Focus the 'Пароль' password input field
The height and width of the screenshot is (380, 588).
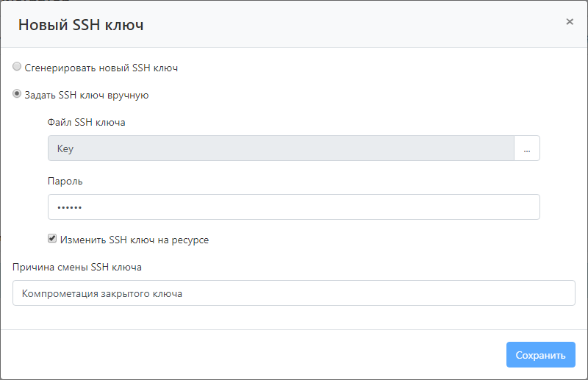(294, 207)
